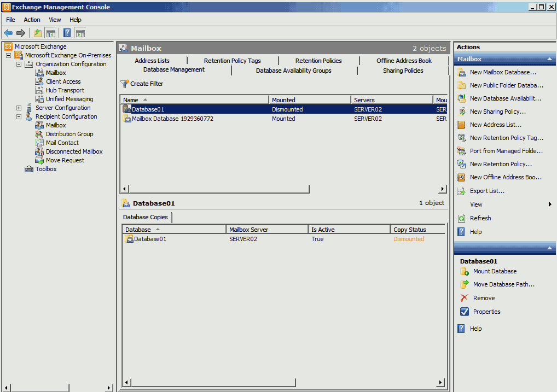Screen dimensions: 557x392
Task: Switch to the Address Lists tab
Action: pyautogui.click(x=152, y=61)
